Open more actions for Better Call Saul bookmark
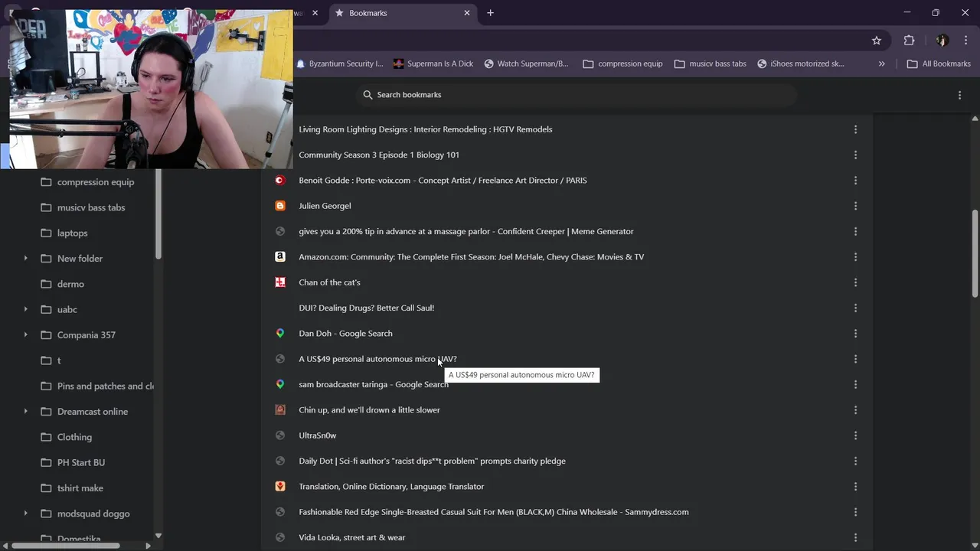 [855, 308]
